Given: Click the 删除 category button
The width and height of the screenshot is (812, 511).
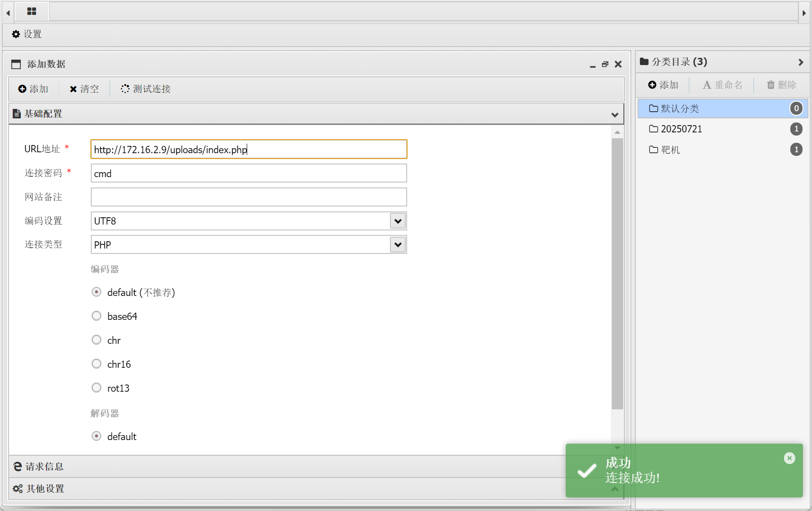Looking at the screenshot, I should 782,85.
